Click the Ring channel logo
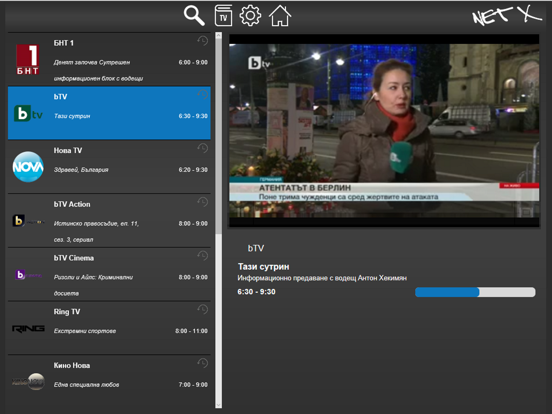This screenshot has width=552, height=414. coord(28,328)
